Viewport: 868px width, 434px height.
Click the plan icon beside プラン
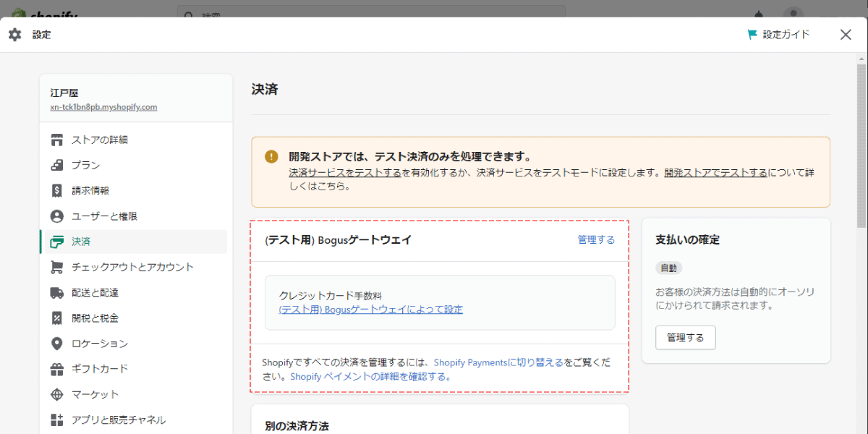57,165
